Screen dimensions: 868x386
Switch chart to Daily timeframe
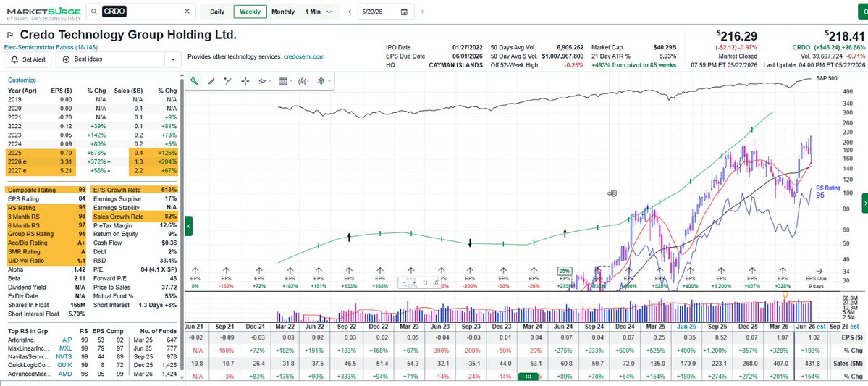point(217,12)
